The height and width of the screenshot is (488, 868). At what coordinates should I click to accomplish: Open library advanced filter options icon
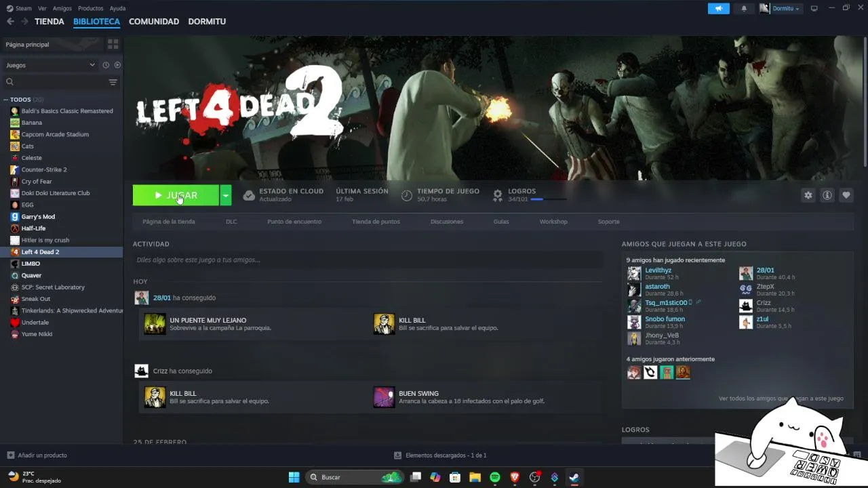(113, 82)
